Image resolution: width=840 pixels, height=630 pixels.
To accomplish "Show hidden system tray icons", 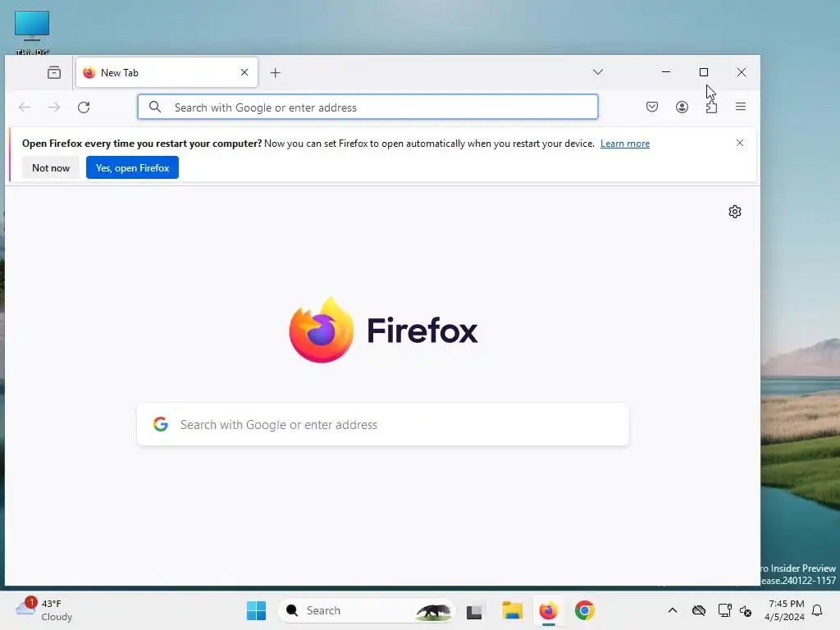I will point(673,610).
